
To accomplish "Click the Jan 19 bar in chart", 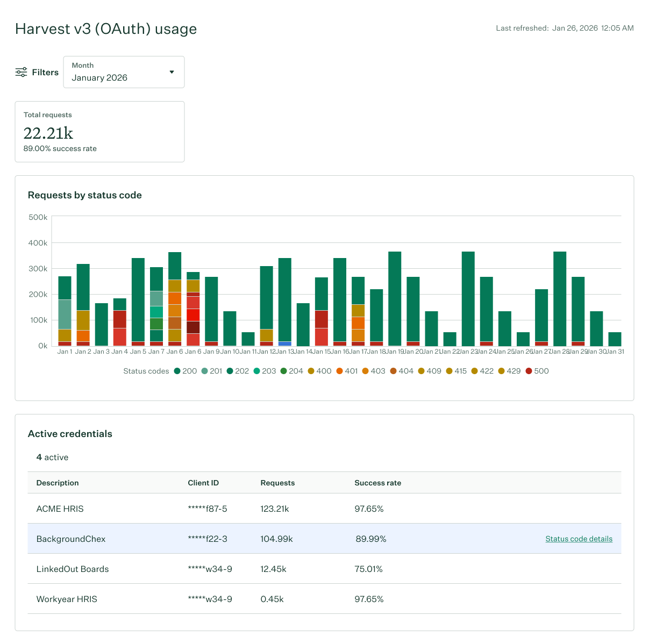I will [395, 298].
